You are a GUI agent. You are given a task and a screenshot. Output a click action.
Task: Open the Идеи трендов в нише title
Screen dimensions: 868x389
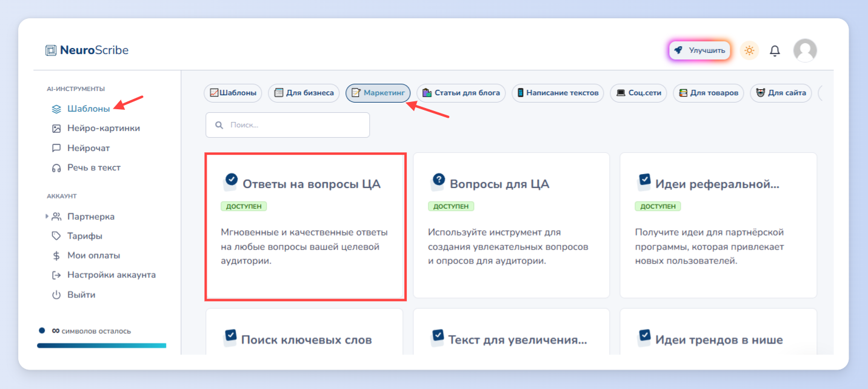pyautogui.click(x=719, y=340)
